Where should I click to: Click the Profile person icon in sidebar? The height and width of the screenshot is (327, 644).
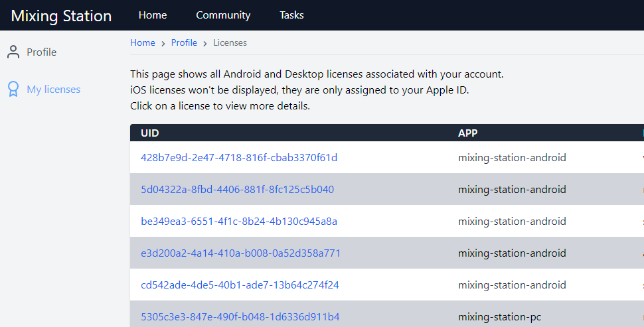13,52
